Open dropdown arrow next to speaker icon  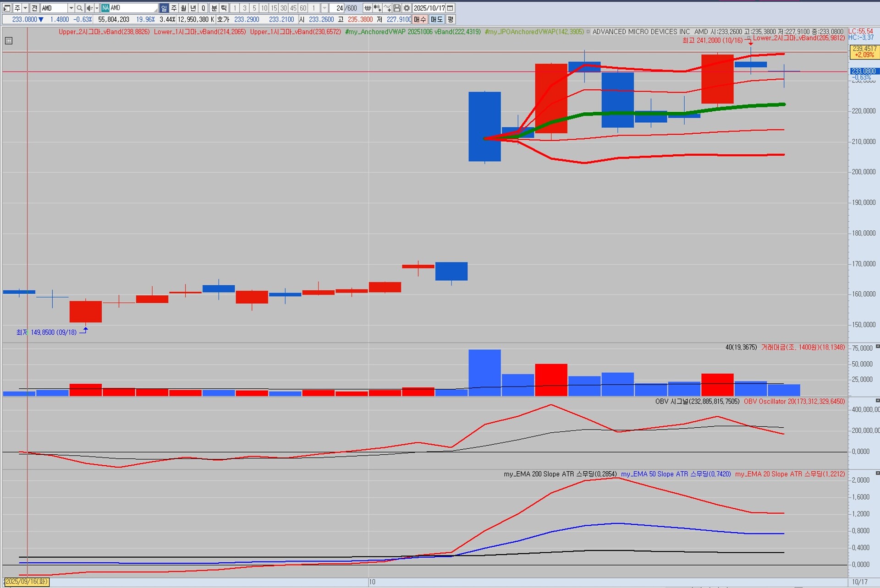[97, 8]
